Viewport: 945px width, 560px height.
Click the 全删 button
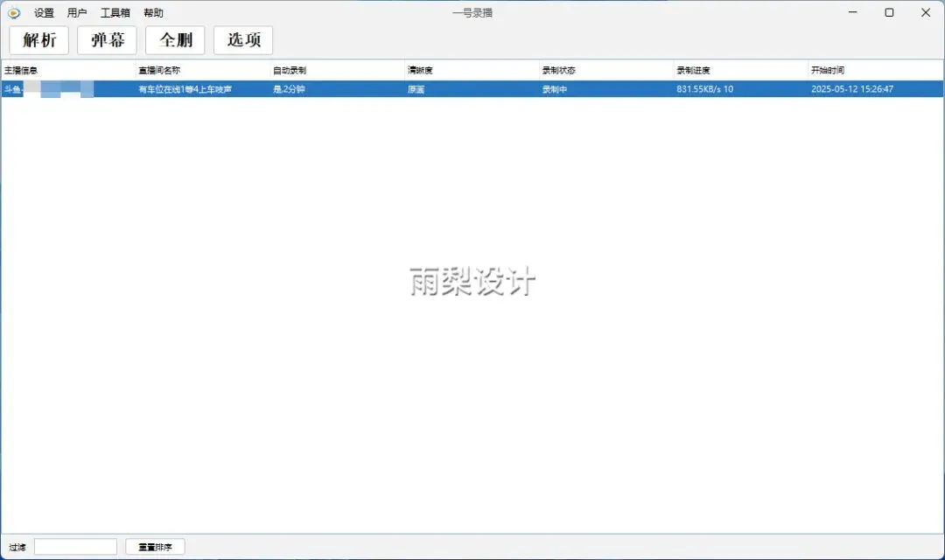[175, 40]
